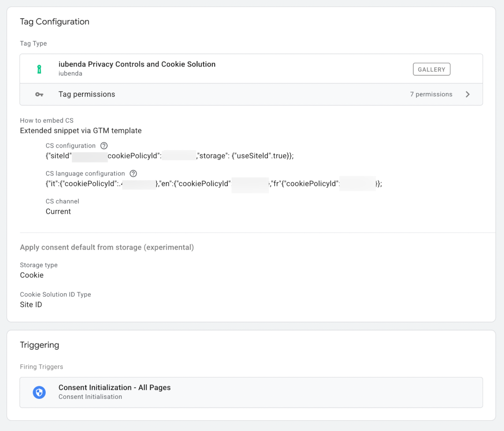
Task: Click Apply consent default from storage heading
Action: (x=107, y=248)
